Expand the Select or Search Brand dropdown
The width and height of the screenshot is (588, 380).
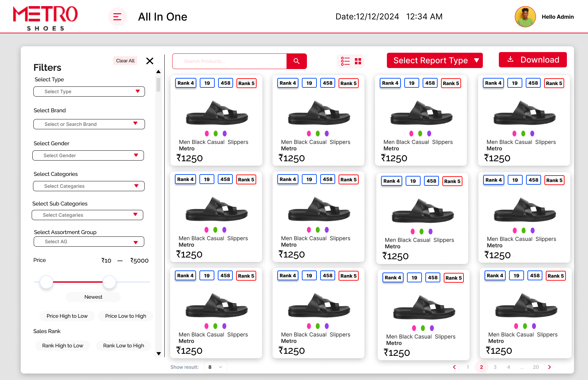coord(89,124)
